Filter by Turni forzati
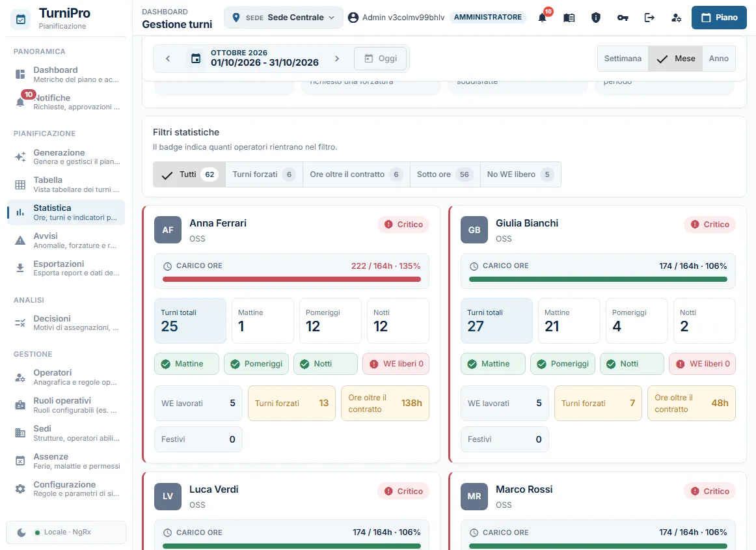 pos(264,174)
